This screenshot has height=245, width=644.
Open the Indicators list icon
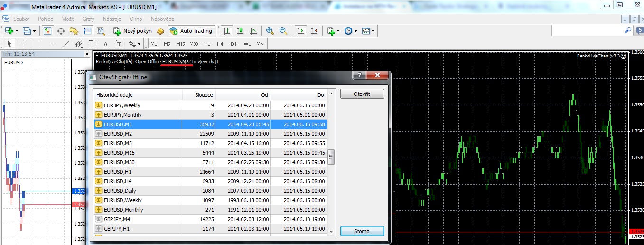[x=331, y=31]
